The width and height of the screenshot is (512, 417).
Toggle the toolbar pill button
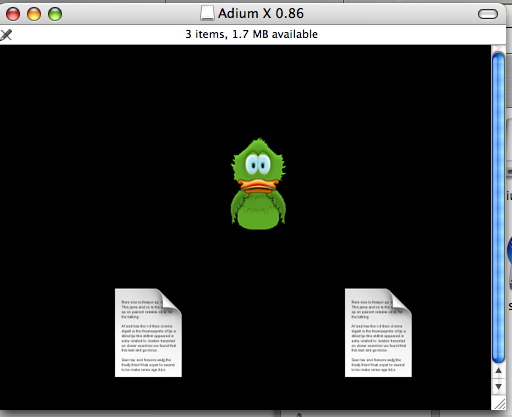click(x=488, y=14)
